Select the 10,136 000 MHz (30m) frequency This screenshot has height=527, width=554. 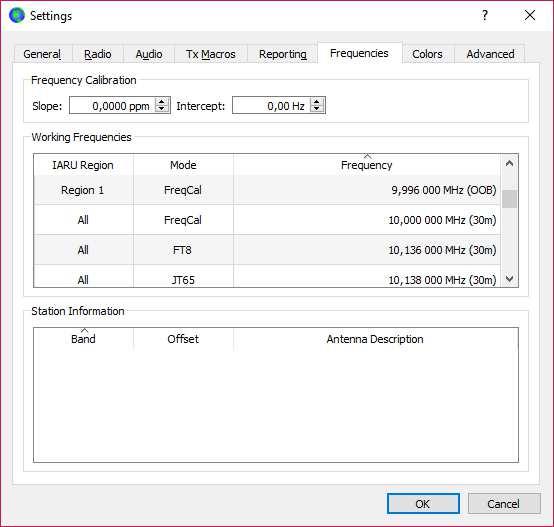pyautogui.click(x=367, y=250)
